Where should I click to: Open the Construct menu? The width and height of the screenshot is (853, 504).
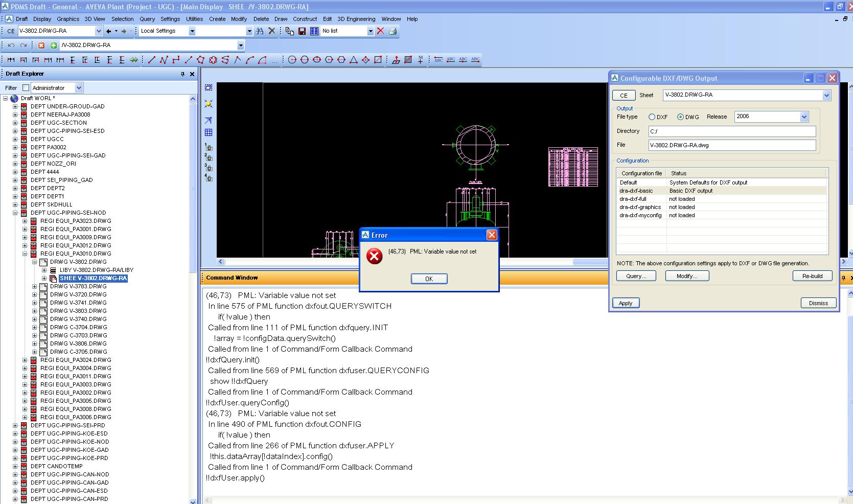click(305, 19)
